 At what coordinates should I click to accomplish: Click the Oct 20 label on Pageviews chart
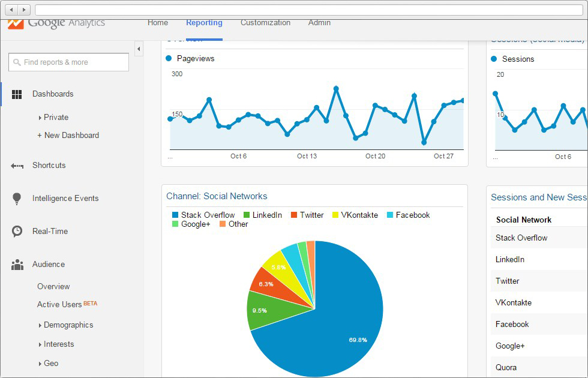click(x=376, y=156)
